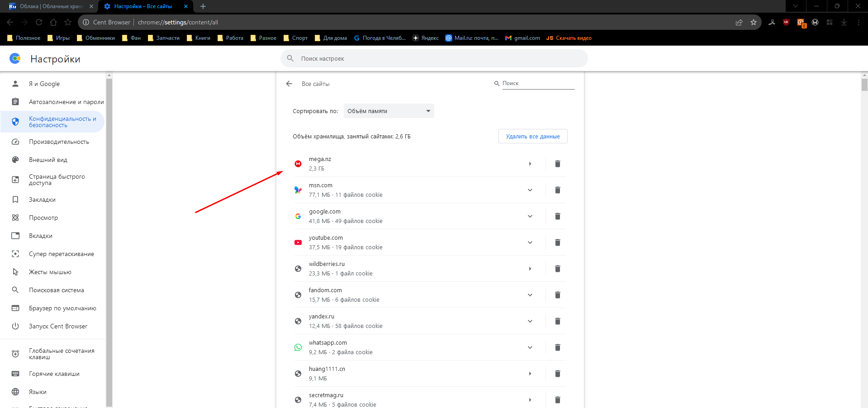
Task: Delete mega.nz site data with trash icon
Action: pyautogui.click(x=557, y=164)
